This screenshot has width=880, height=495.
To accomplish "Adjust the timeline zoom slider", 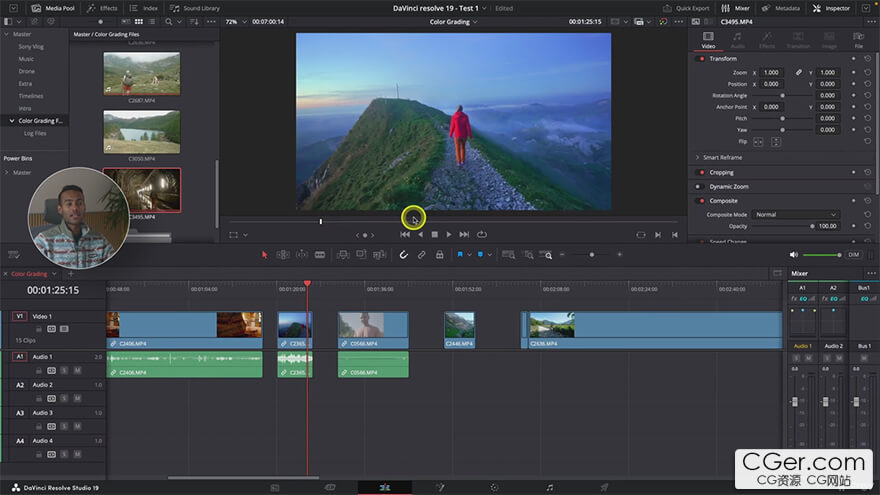I will pos(592,255).
